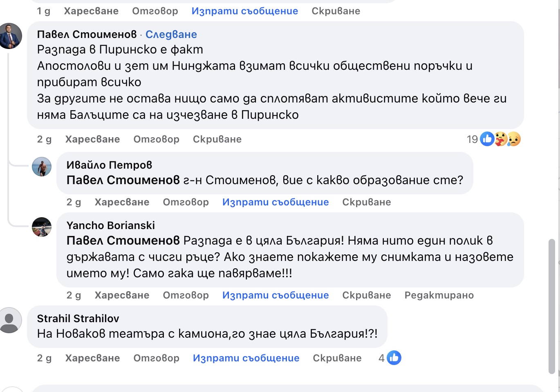
Task: View the 19 reactions on Павел Стоименов's comment
Action: pyautogui.click(x=472, y=139)
